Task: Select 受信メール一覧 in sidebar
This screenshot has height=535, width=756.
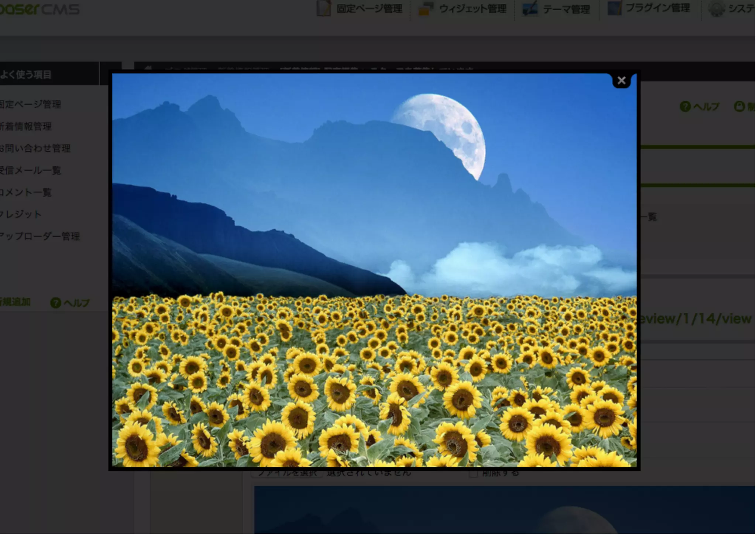Action: (30, 170)
